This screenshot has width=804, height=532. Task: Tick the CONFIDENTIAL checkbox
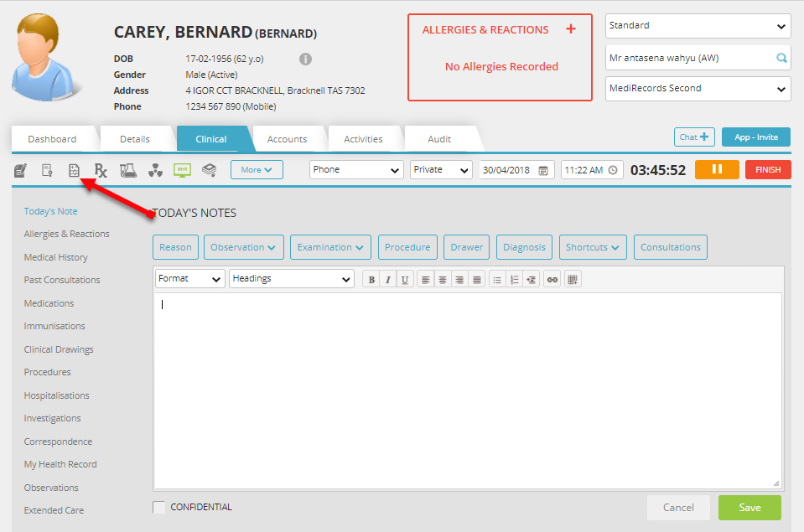click(159, 507)
